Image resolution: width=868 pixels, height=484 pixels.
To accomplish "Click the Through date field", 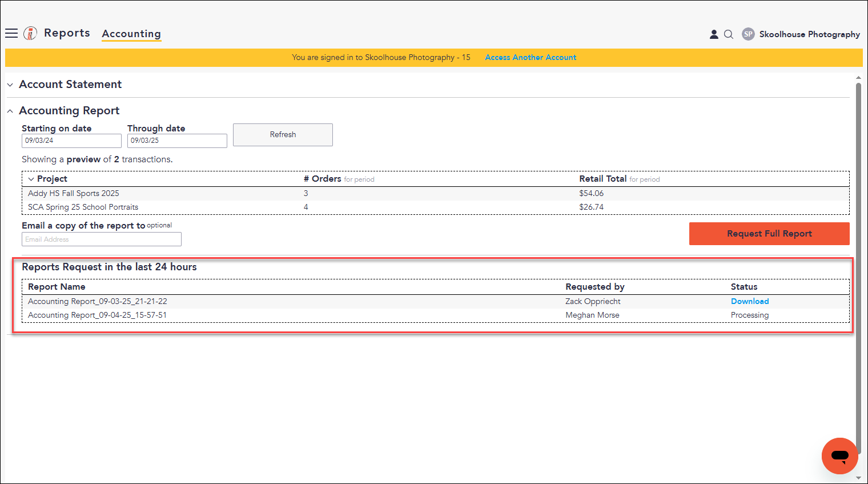I will click(177, 141).
